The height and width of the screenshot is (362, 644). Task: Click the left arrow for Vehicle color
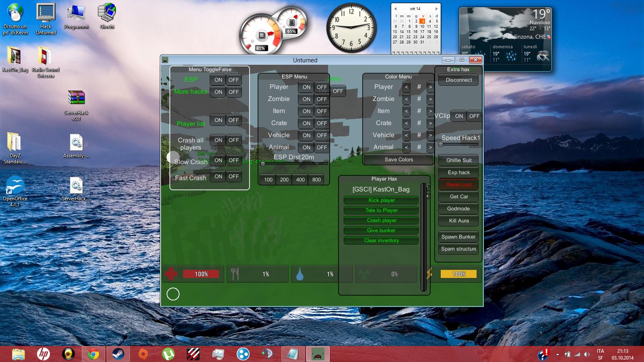[x=407, y=136]
